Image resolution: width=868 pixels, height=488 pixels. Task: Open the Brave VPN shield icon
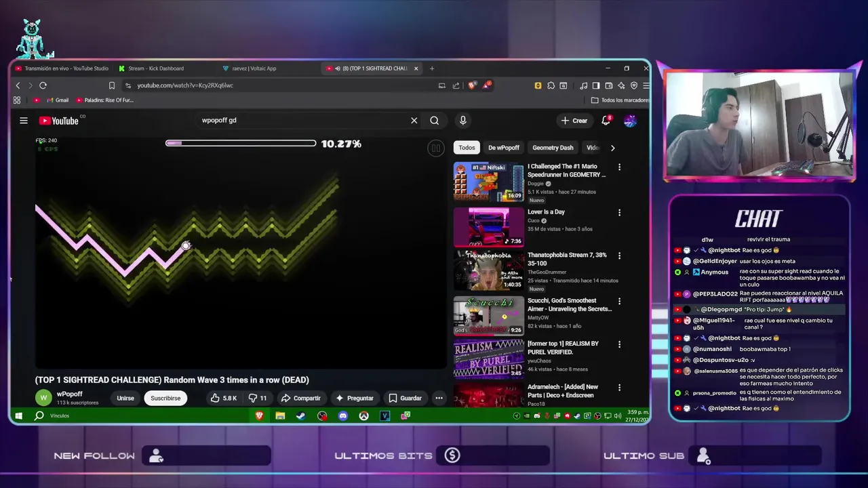(634, 85)
